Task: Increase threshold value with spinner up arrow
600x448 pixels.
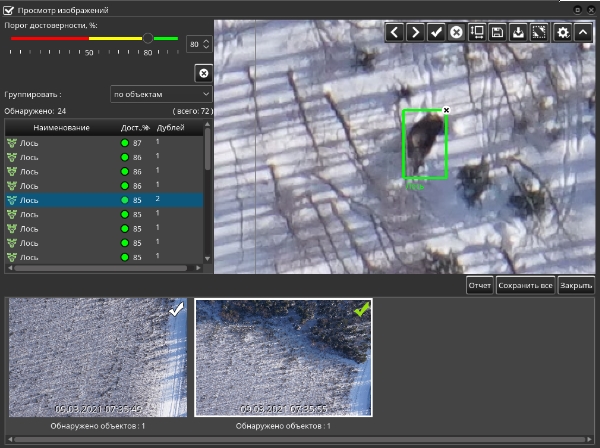Action: (206, 41)
